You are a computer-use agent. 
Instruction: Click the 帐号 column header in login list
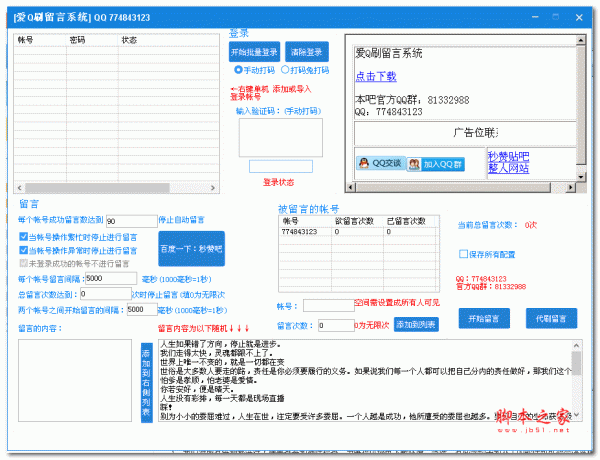pos(40,40)
